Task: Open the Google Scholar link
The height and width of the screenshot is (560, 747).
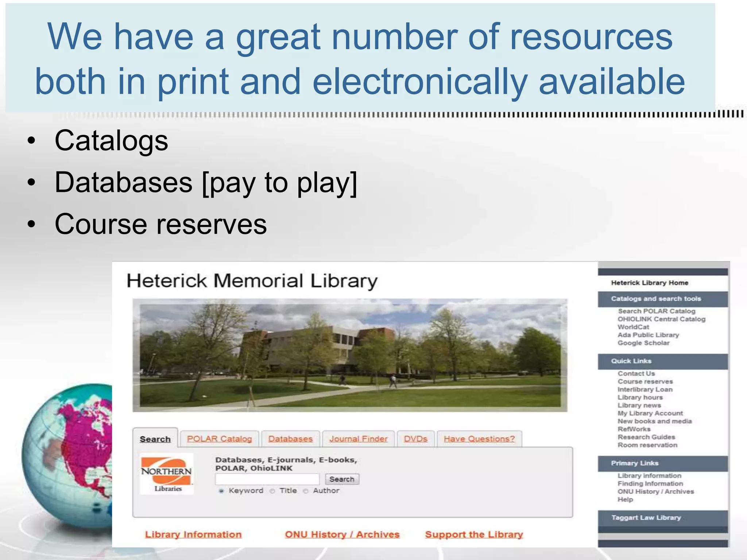Action: click(643, 343)
